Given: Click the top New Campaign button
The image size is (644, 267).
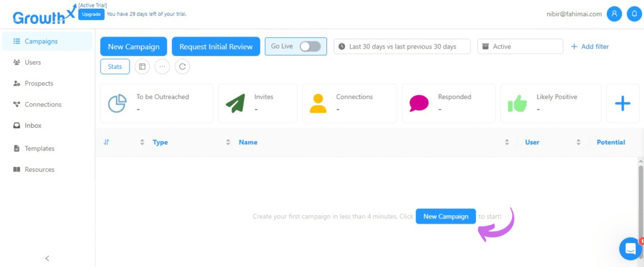Looking at the screenshot, I should click(133, 47).
